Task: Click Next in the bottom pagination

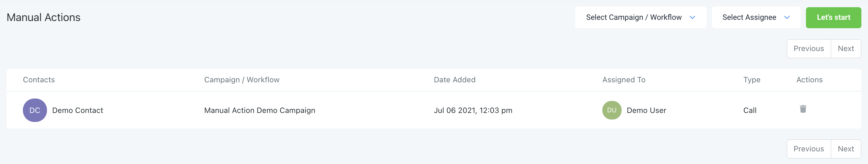Action: (x=846, y=149)
